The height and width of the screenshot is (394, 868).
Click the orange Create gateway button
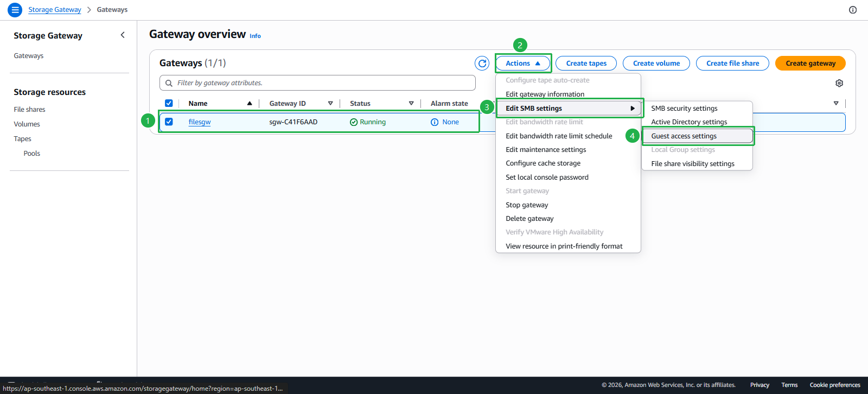pyautogui.click(x=810, y=63)
